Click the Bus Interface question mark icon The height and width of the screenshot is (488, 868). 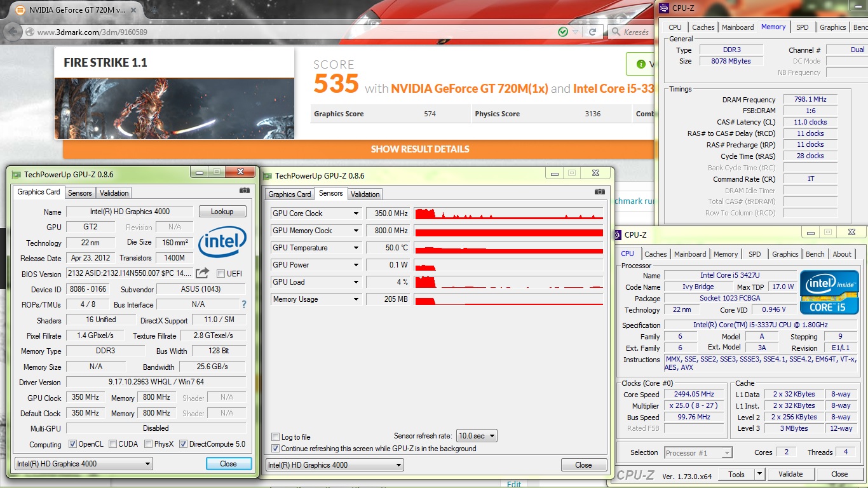243,304
